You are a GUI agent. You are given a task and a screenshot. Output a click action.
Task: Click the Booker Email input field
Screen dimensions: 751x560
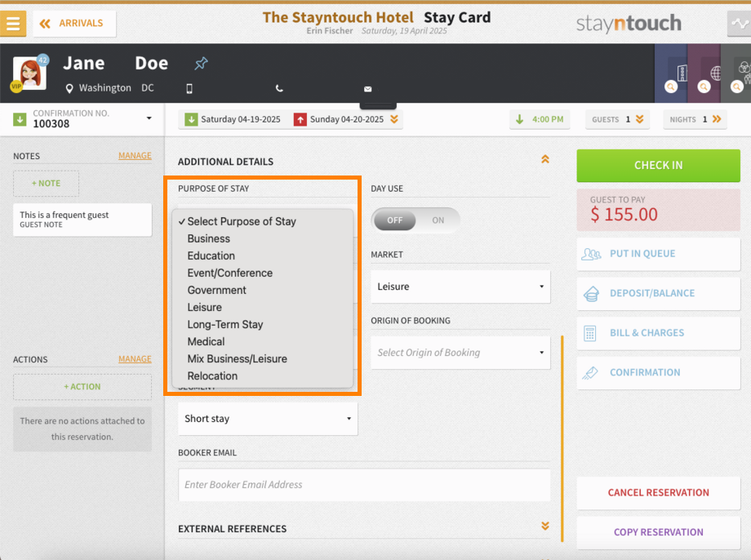point(364,485)
